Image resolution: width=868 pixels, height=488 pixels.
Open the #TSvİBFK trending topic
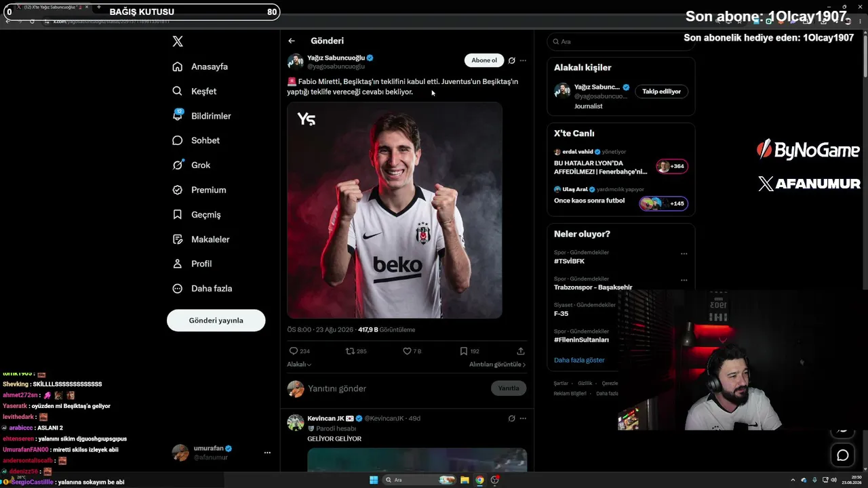(569, 261)
